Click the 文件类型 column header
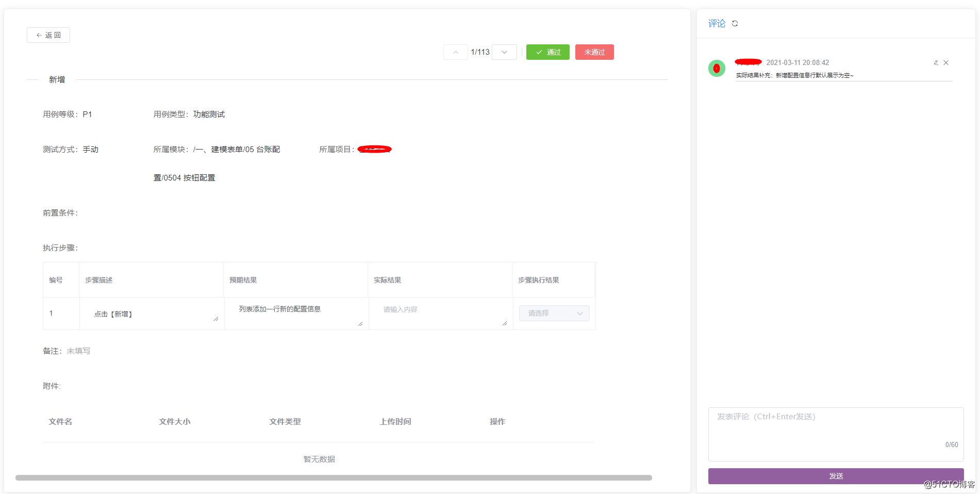Viewport: 980px width, 494px height. 285,421
